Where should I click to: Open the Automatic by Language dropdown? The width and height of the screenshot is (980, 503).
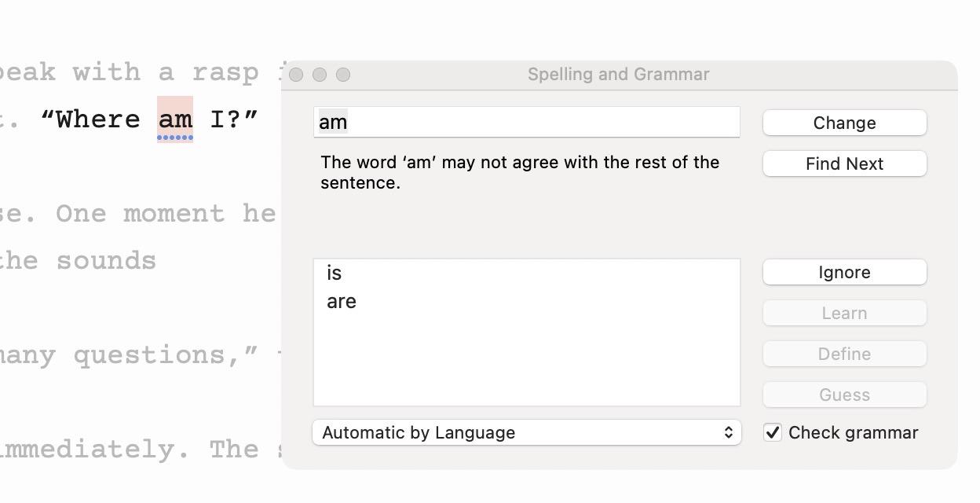click(526, 432)
